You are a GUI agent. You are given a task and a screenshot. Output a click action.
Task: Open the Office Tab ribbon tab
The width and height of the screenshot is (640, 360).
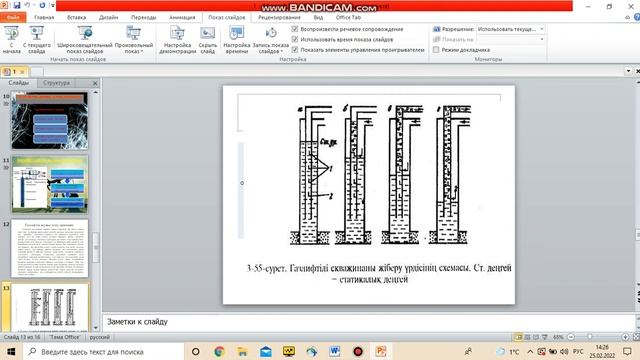click(348, 17)
